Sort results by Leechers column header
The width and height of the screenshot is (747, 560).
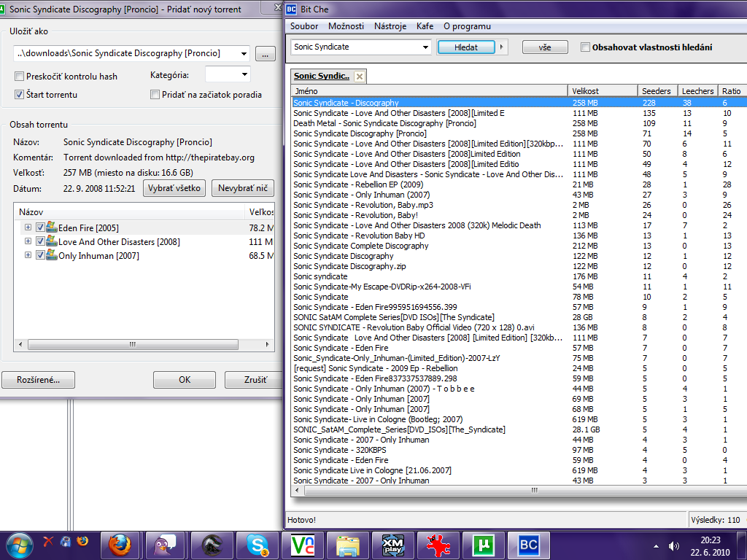pos(698,91)
